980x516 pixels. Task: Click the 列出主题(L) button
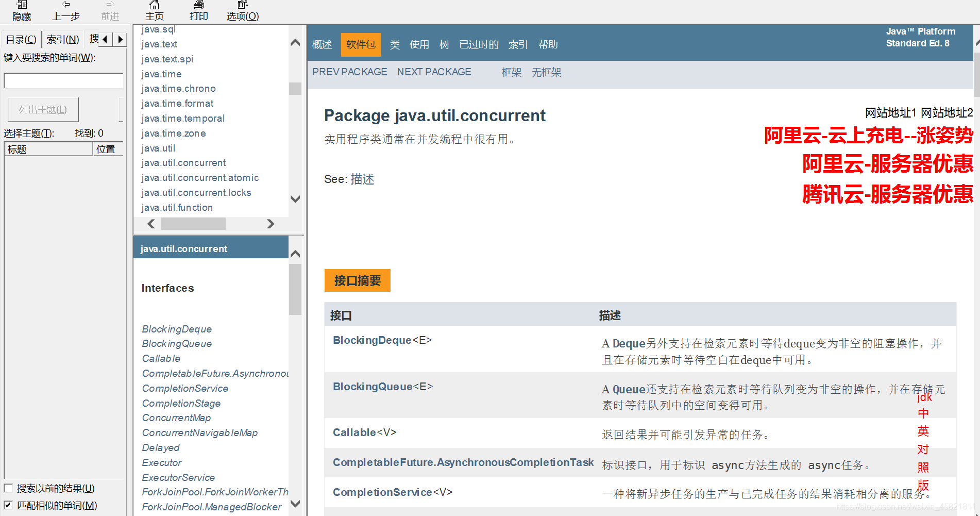pyautogui.click(x=43, y=110)
